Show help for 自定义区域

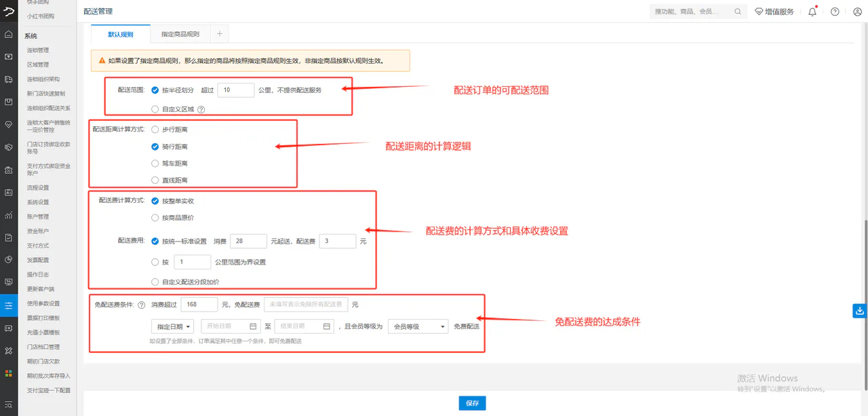tap(201, 109)
